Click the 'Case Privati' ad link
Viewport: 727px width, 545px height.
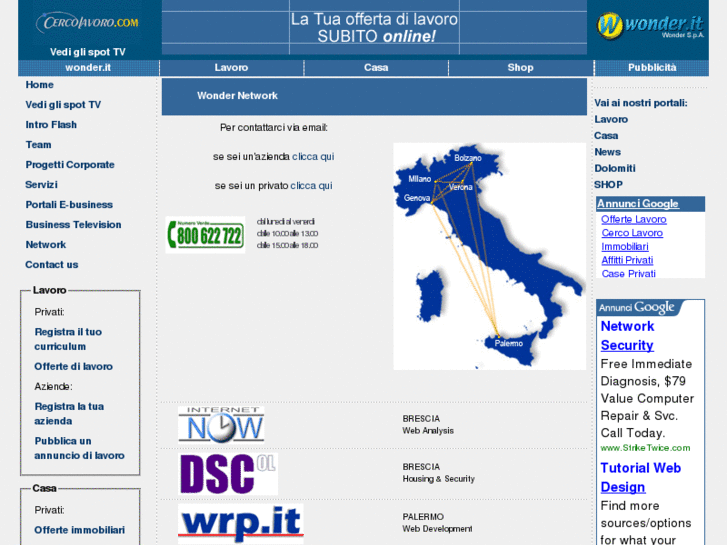[x=628, y=274]
